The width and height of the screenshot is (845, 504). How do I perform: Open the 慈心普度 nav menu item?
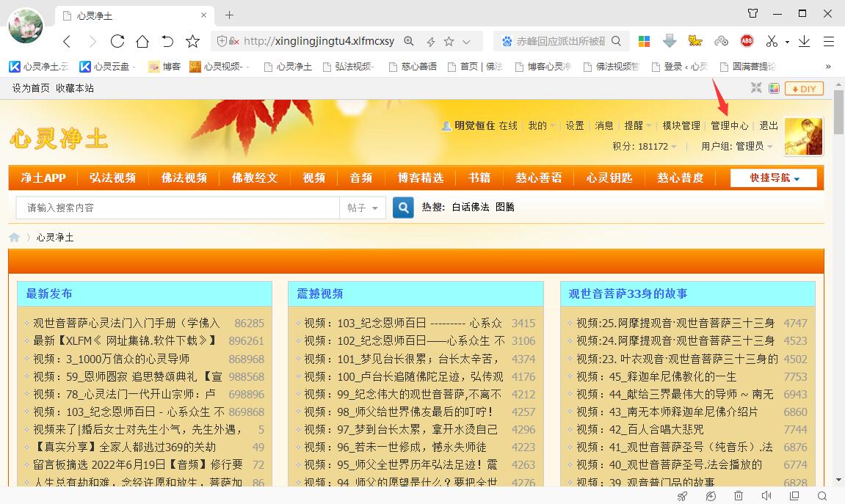pyautogui.click(x=680, y=178)
